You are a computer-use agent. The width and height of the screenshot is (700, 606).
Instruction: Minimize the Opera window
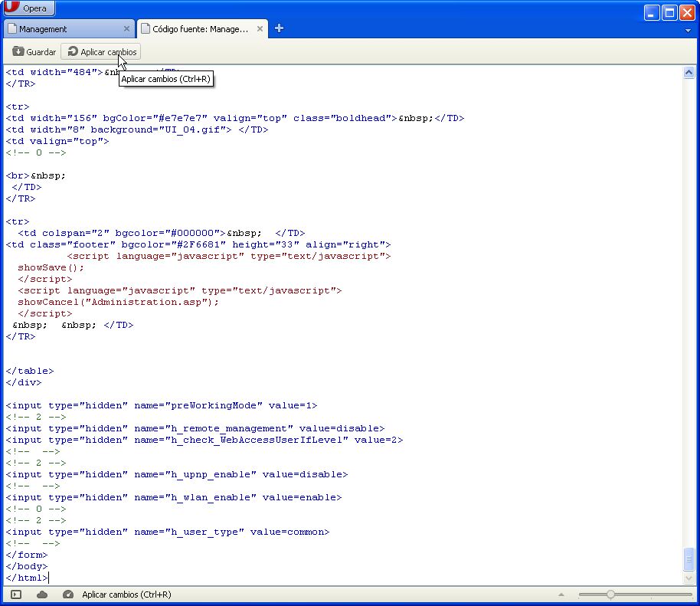[x=651, y=12]
